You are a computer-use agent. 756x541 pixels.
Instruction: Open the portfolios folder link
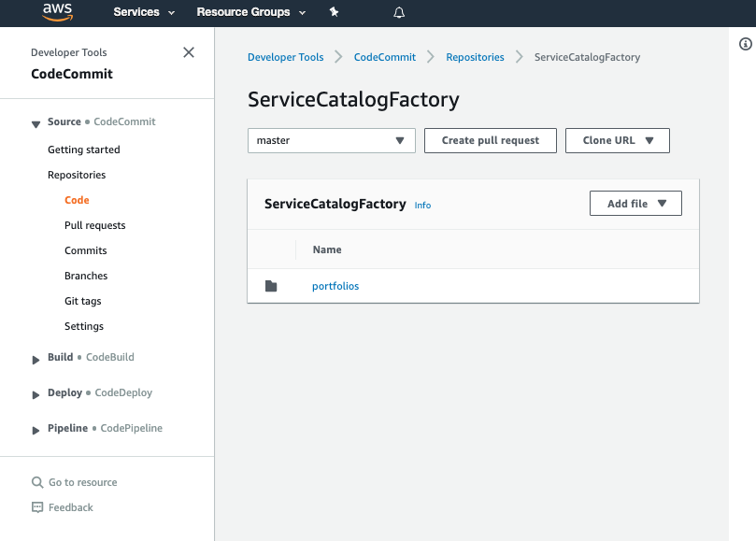point(335,286)
